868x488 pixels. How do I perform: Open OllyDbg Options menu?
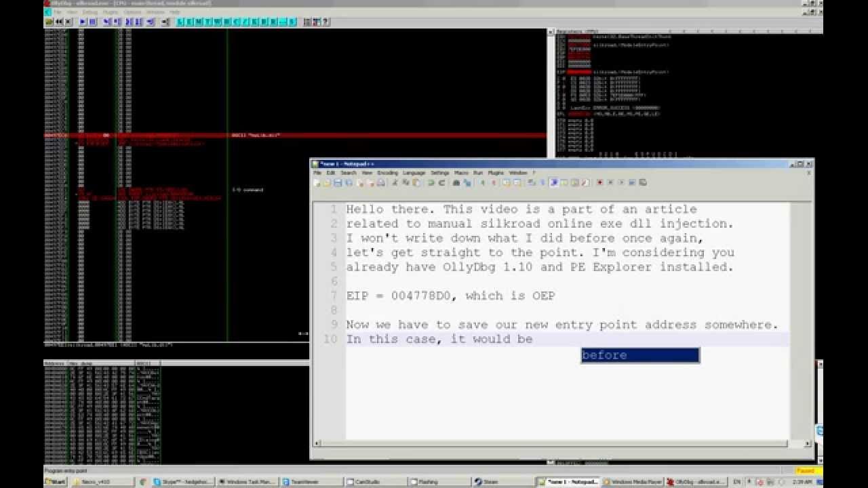pyautogui.click(x=132, y=12)
